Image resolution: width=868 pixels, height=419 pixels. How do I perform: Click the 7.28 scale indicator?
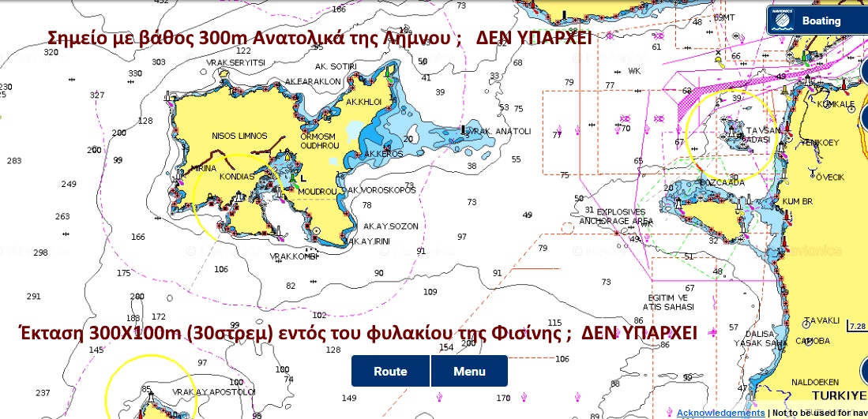tap(855, 326)
